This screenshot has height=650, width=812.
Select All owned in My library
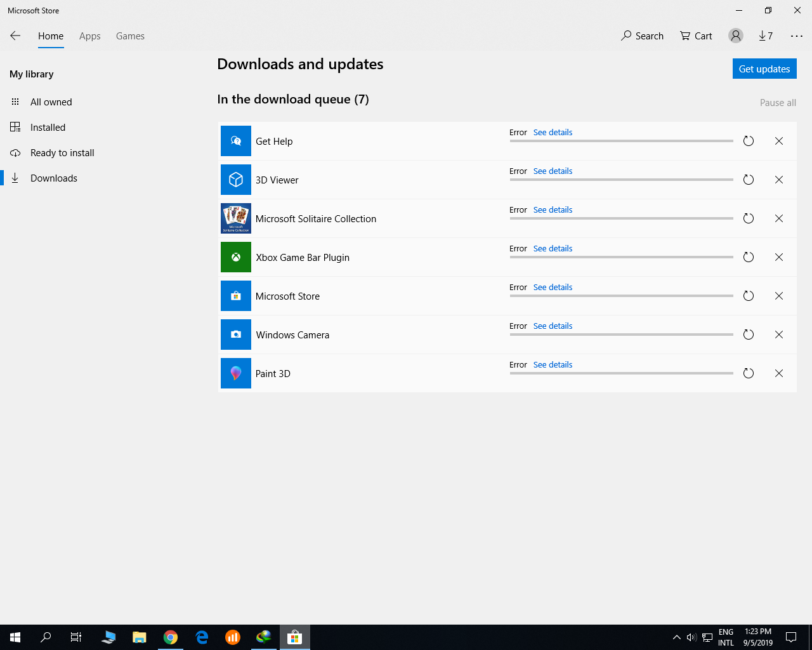pos(51,102)
